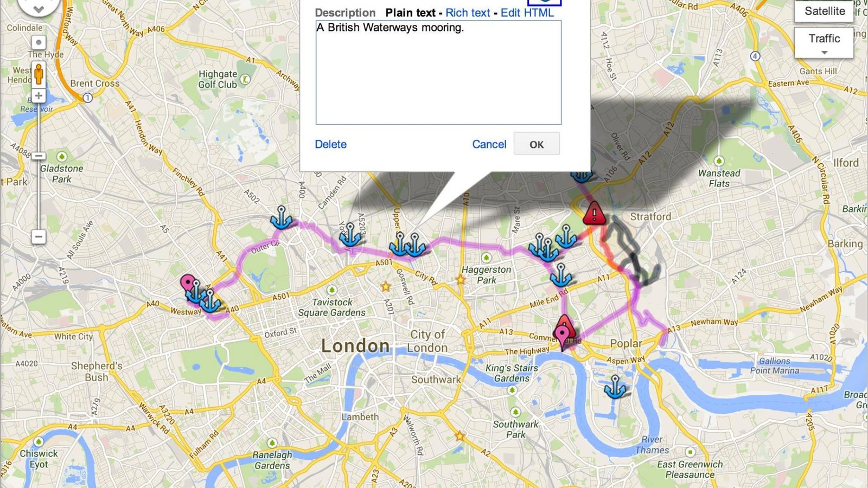The height and width of the screenshot is (488, 868).
Task: Confirm with the OK button
Action: [x=537, y=144]
